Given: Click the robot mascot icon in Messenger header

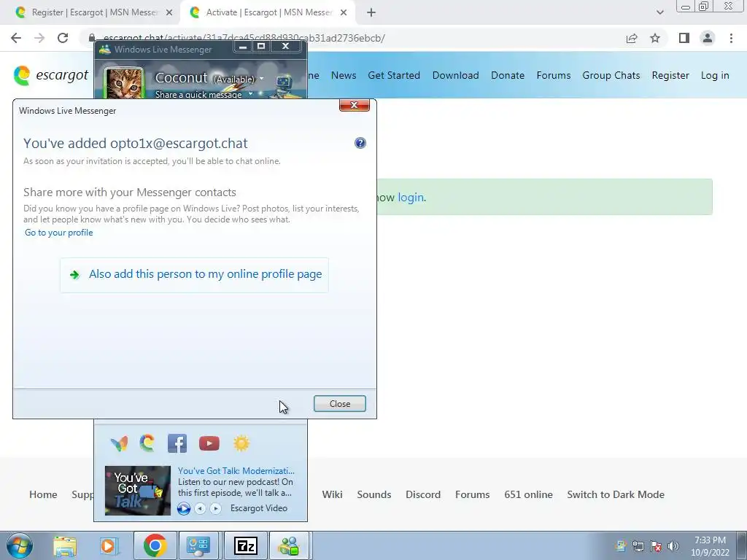Looking at the screenshot, I should [284, 86].
